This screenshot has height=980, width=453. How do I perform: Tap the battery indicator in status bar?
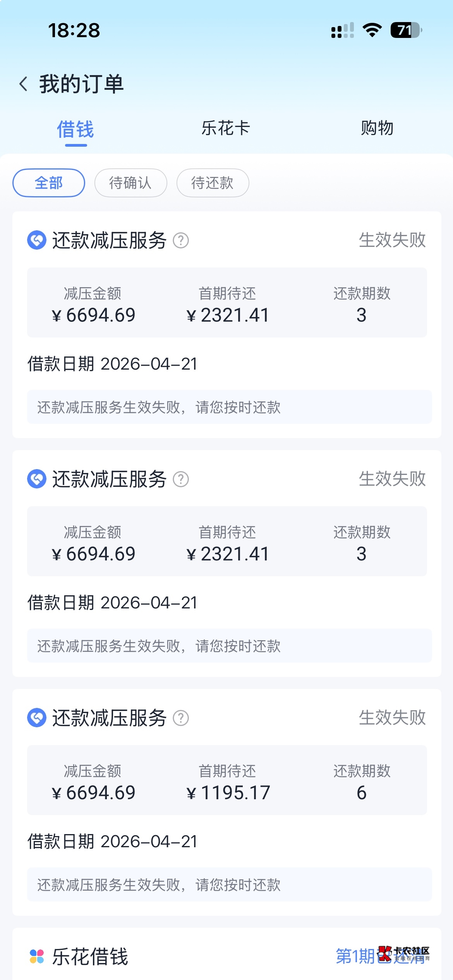(x=406, y=30)
